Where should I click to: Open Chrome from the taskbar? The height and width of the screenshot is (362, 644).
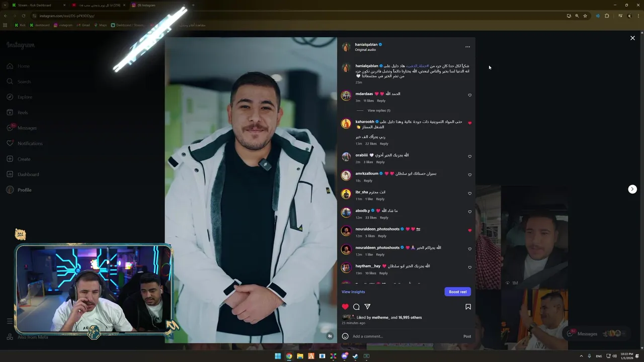point(289,356)
